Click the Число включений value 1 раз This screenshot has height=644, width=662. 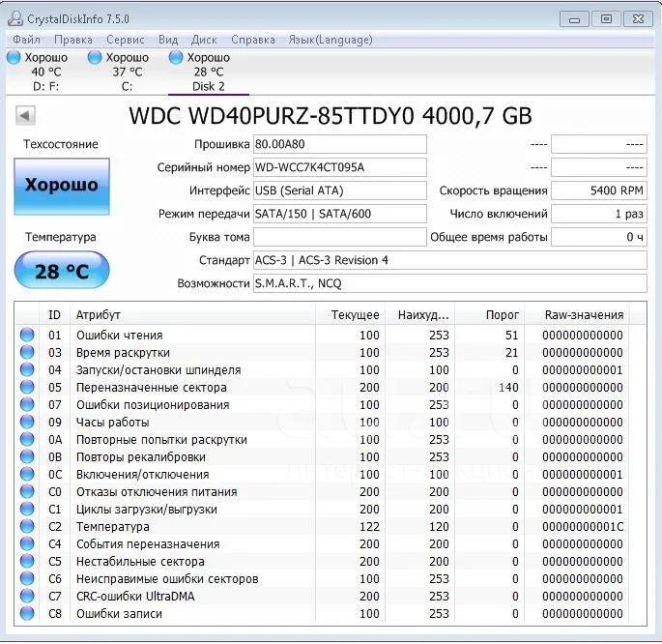click(x=599, y=214)
